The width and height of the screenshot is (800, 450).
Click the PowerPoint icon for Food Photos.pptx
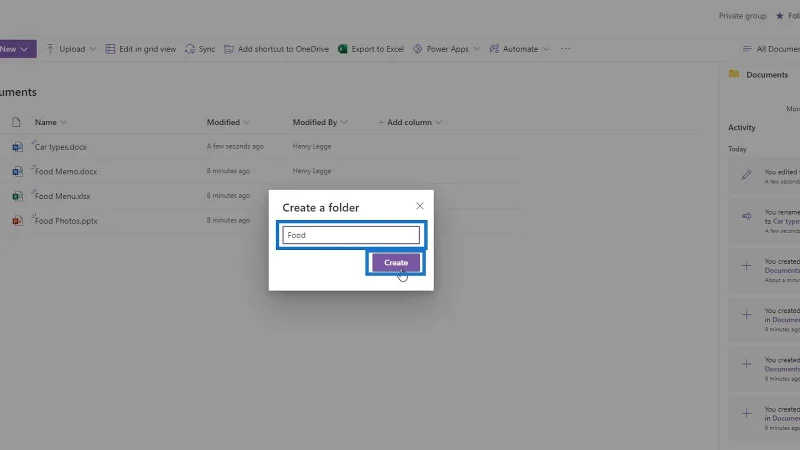(17, 221)
